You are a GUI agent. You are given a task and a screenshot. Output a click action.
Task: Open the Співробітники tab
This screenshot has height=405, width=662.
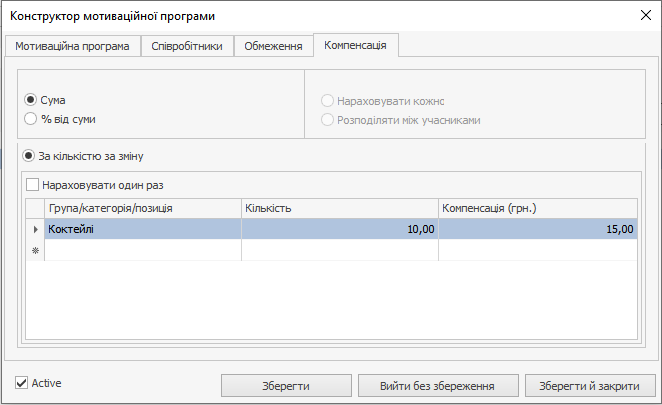(x=187, y=47)
